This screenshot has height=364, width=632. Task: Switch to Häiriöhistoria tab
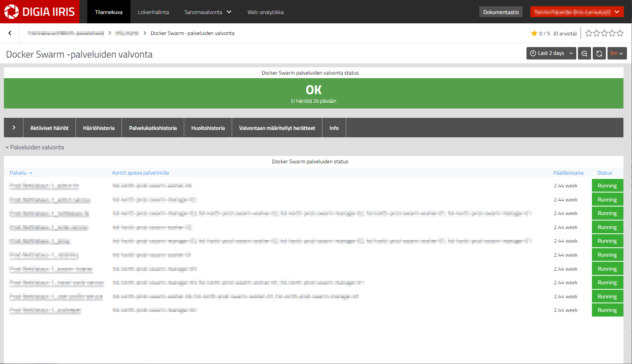pyautogui.click(x=99, y=128)
